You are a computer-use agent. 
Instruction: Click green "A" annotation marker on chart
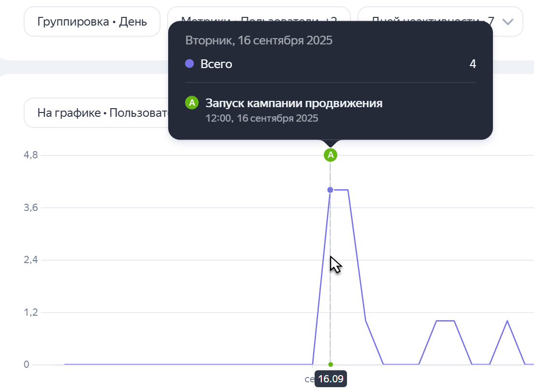tap(331, 155)
